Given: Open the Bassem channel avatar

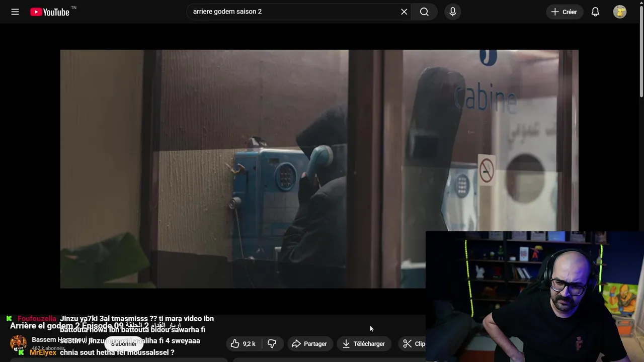Looking at the screenshot, I should [18, 343].
